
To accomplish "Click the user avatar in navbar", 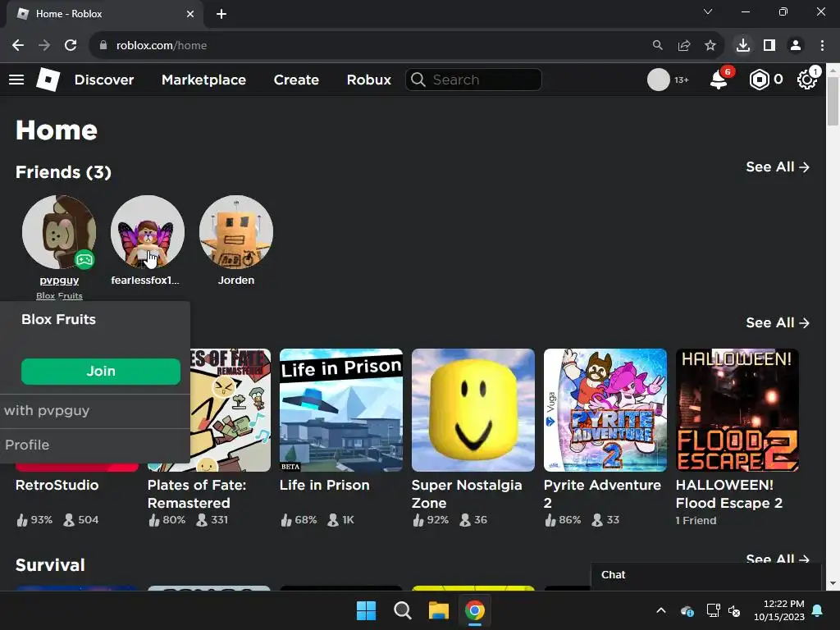I will (659, 80).
